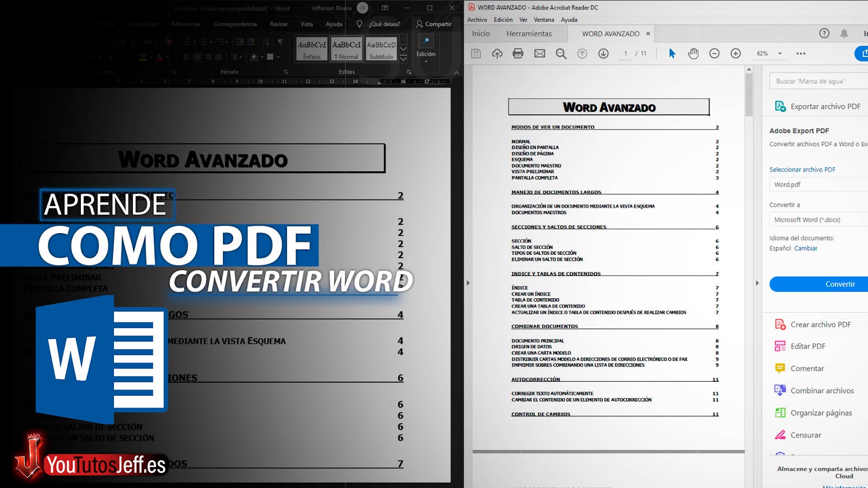This screenshot has width=868, height=488.
Task: Click the blue Convertir button
Action: [x=819, y=284]
